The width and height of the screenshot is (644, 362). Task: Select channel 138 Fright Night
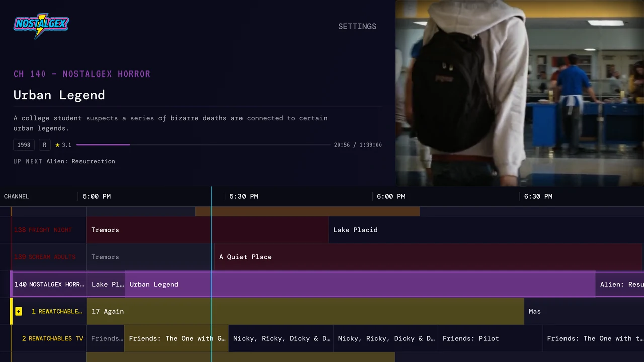pos(49,230)
